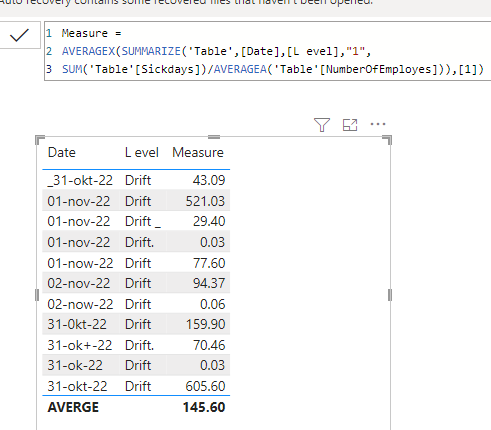This screenshot has width=491, height=430.
Task: Select the 77.60 measure value
Action: pyautogui.click(x=209, y=263)
